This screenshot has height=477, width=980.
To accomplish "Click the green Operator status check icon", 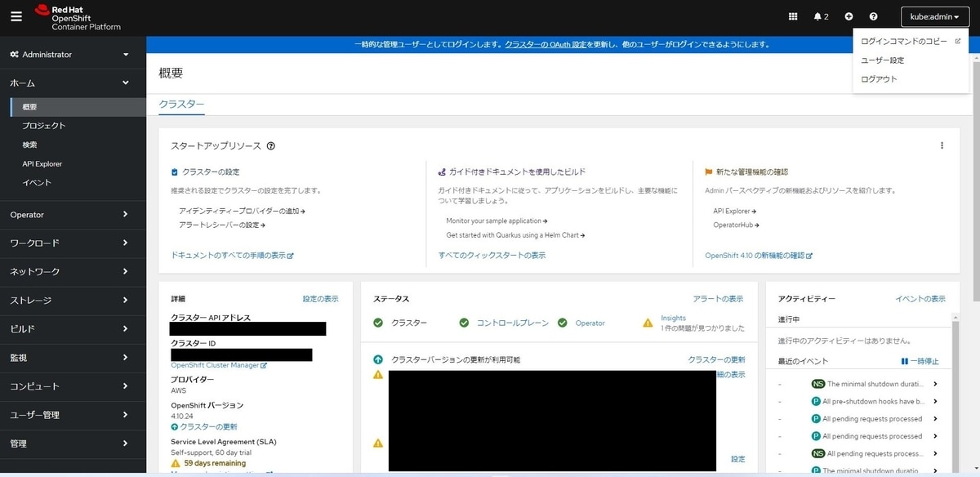I will [563, 323].
